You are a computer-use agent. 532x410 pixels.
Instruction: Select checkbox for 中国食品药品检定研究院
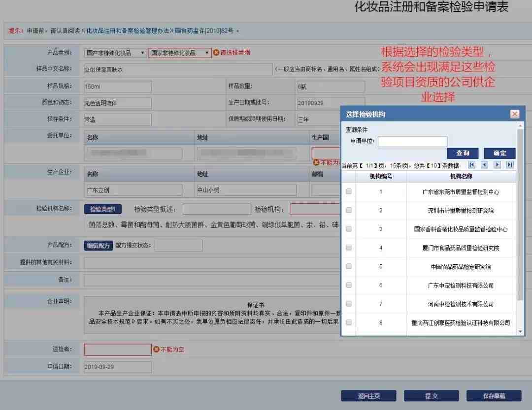coord(348,266)
